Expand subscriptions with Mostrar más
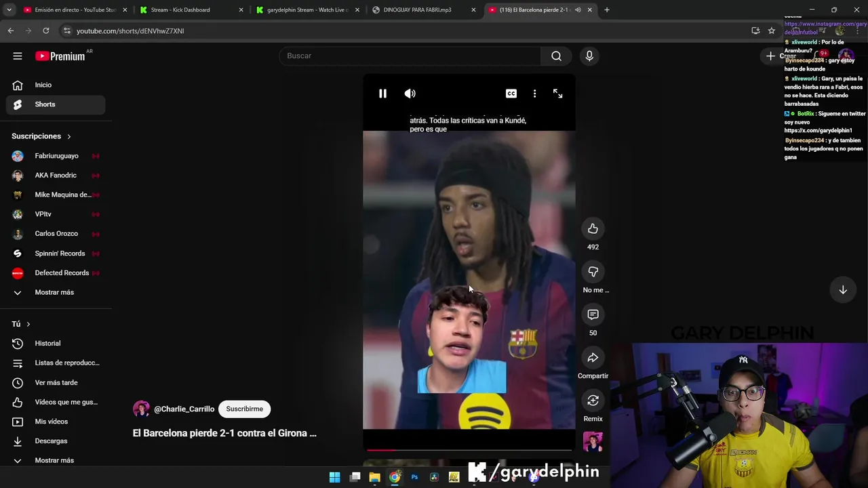This screenshot has height=488, width=868. point(56,292)
